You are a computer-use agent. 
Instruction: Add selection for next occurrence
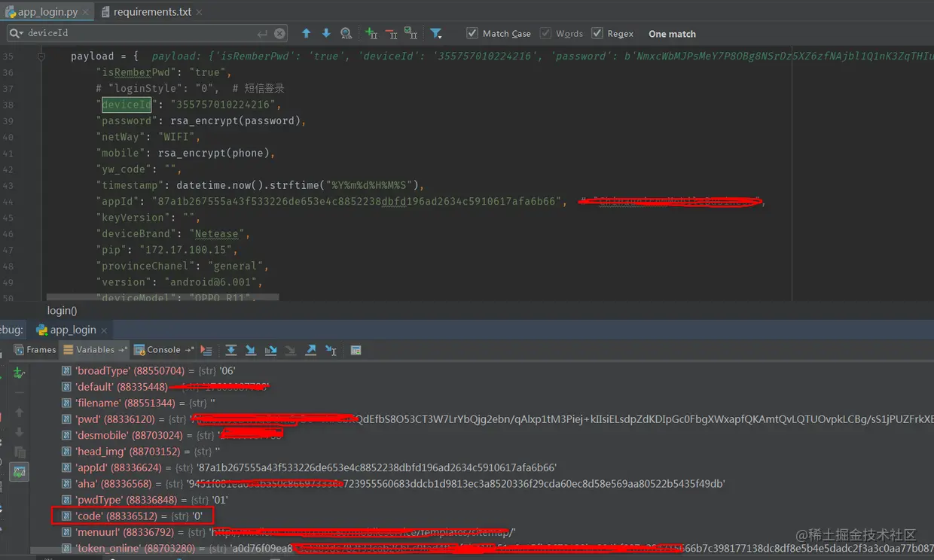pos(371,33)
